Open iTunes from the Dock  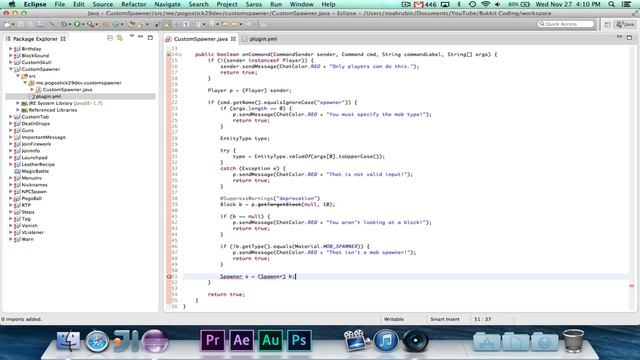tap(386, 341)
